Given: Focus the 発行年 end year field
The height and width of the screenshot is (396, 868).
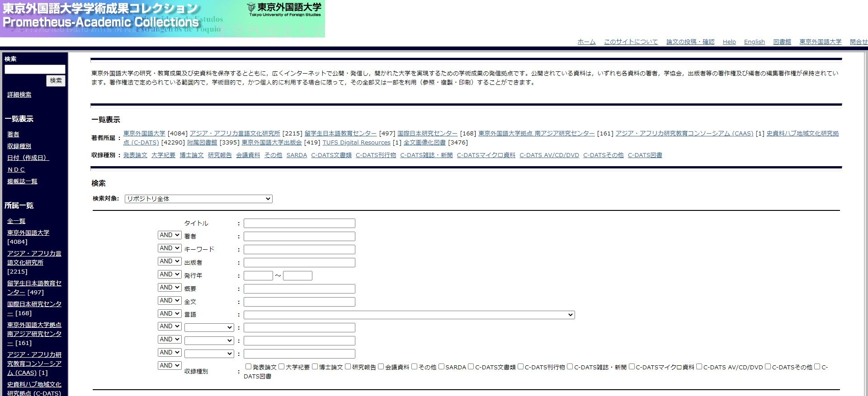Looking at the screenshot, I should point(297,276).
